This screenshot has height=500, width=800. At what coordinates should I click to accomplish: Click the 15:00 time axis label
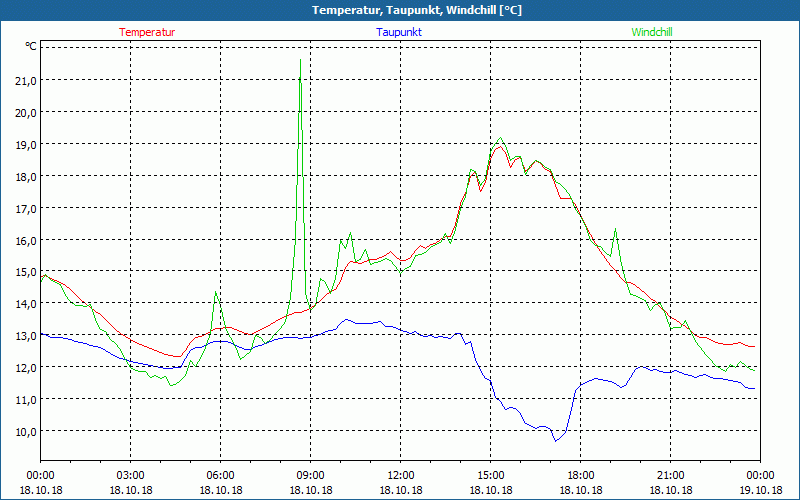click(490, 475)
